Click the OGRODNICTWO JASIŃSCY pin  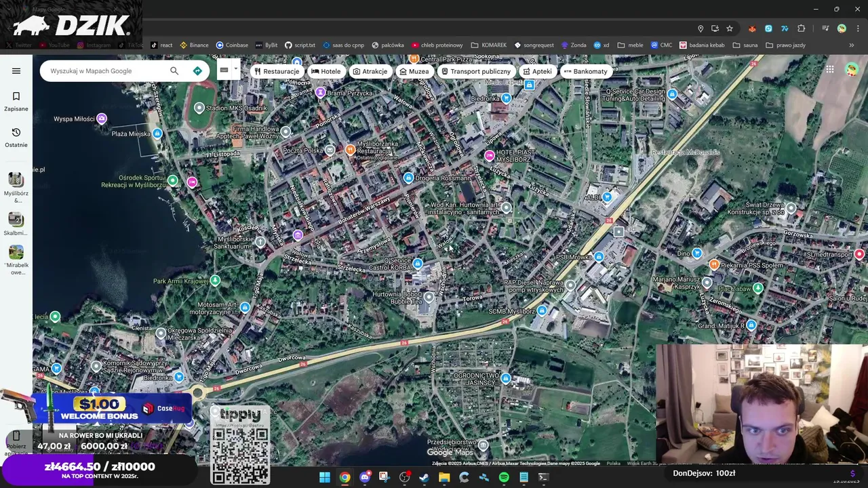click(x=506, y=378)
